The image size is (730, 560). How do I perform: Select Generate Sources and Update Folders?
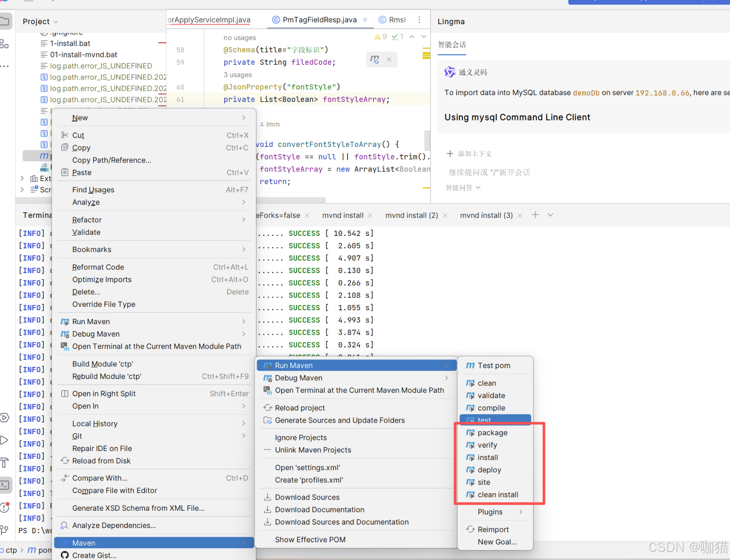[357, 420]
